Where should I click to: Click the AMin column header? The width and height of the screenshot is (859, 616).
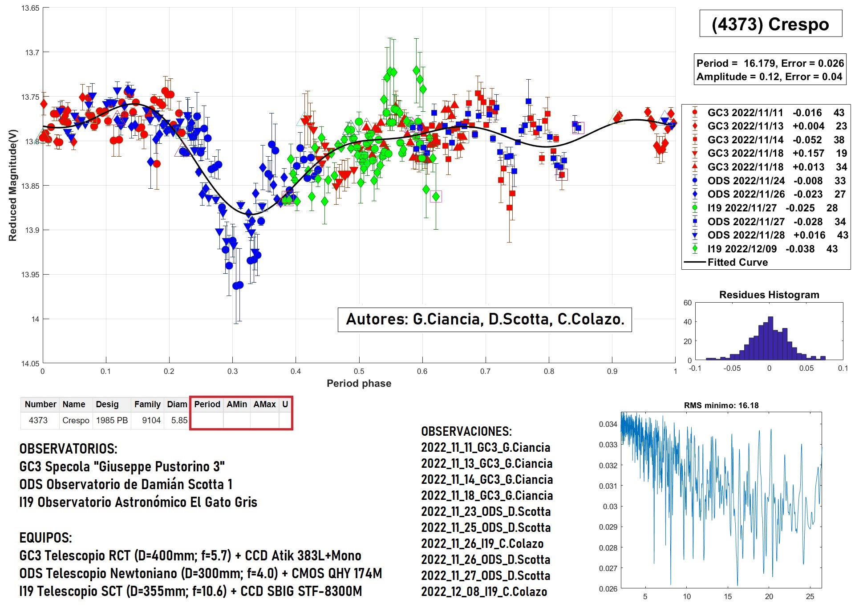237,404
